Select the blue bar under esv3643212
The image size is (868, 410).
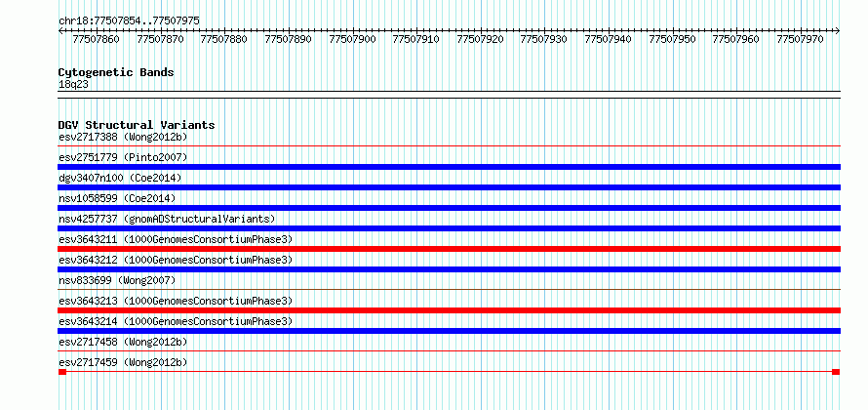tap(449, 269)
